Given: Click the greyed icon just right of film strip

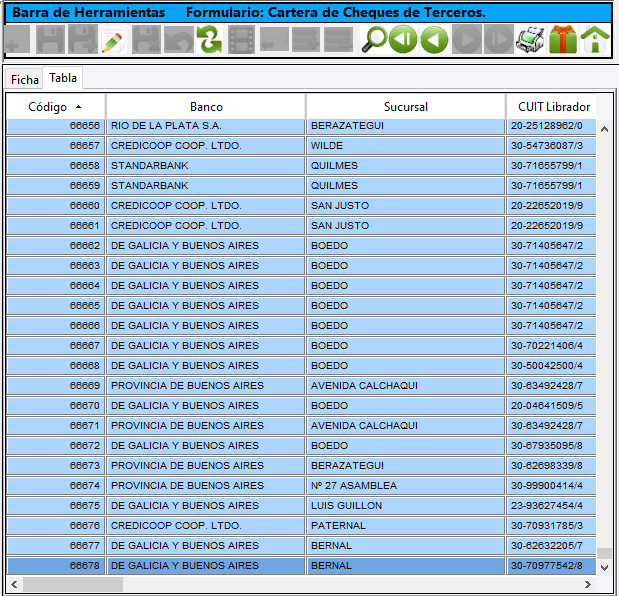Looking at the screenshot, I should (274, 39).
